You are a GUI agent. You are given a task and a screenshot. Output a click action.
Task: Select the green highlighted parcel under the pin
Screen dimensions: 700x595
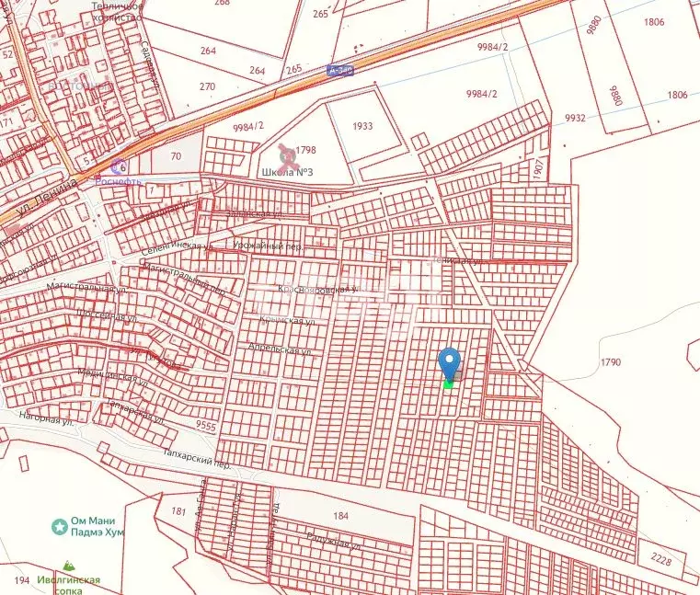point(449,384)
